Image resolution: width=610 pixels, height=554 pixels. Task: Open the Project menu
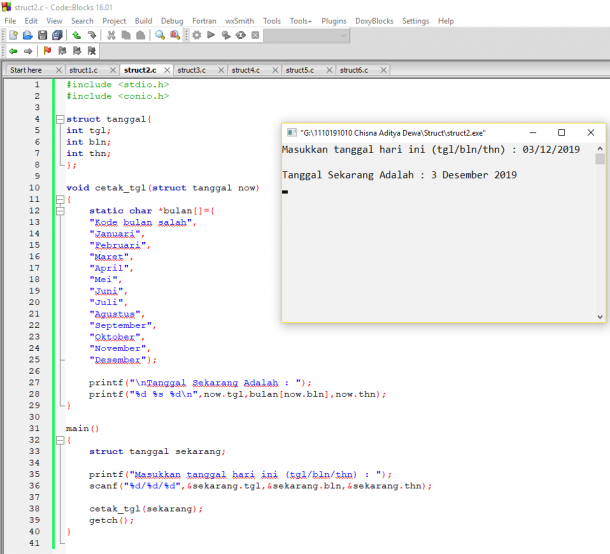point(114,21)
